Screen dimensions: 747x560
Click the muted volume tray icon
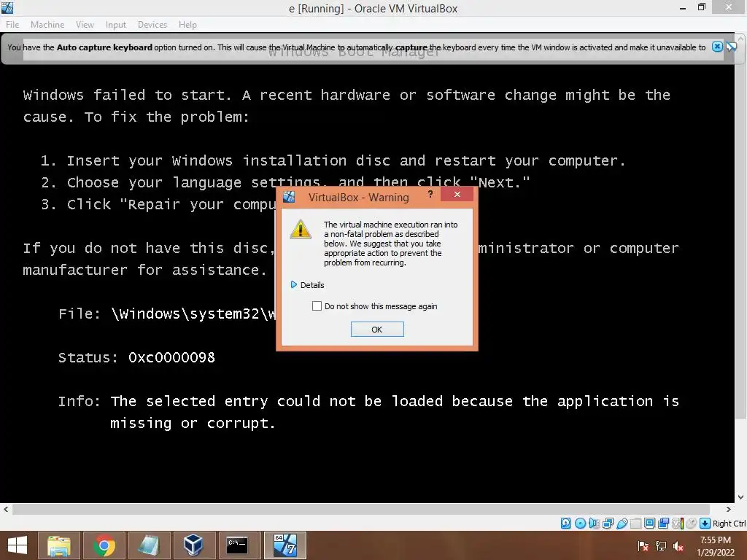[x=678, y=546]
